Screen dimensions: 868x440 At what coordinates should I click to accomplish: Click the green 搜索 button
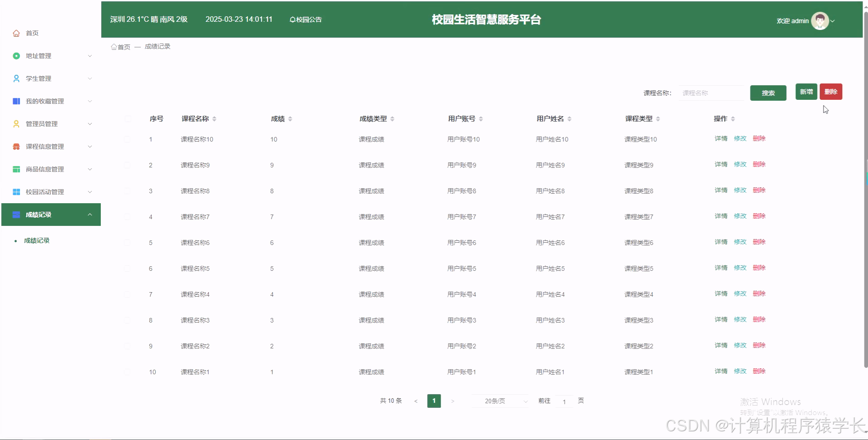tap(768, 93)
